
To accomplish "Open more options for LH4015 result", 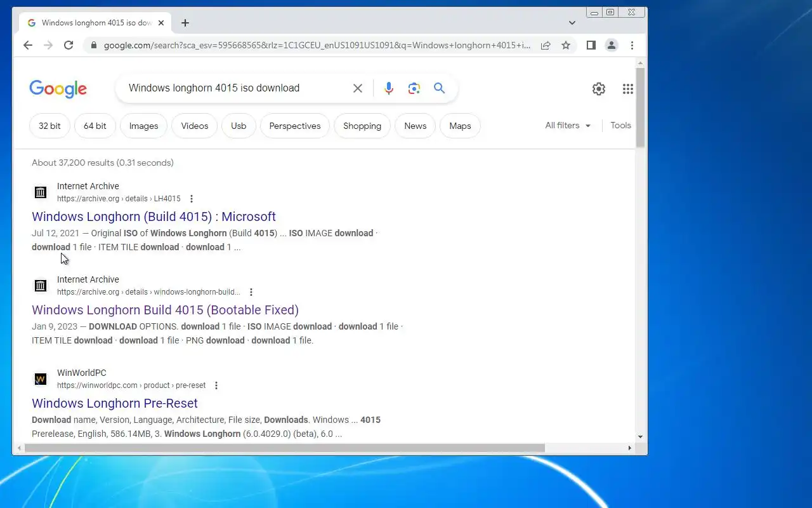I will [x=192, y=199].
